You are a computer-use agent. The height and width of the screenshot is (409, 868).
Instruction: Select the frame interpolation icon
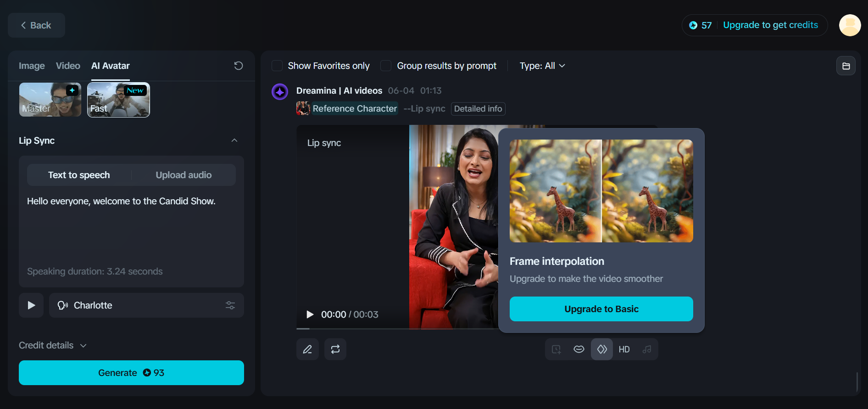602,349
